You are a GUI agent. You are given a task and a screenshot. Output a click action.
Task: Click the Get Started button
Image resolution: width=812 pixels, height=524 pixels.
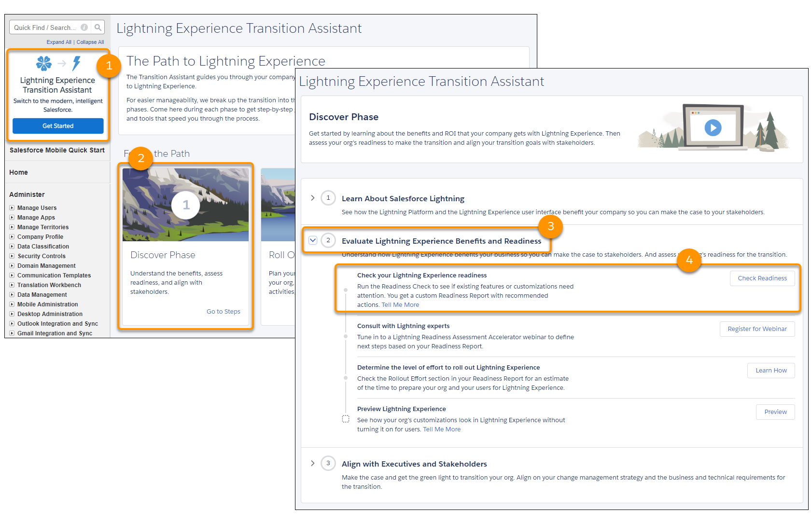click(58, 126)
